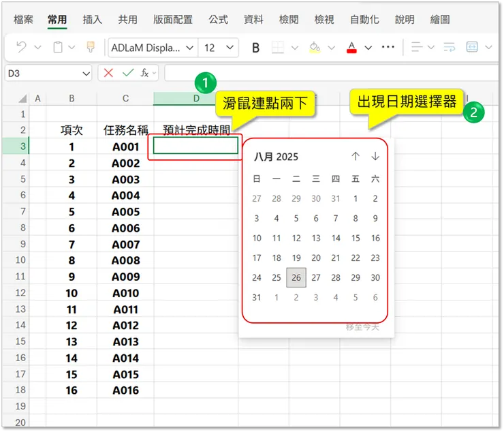This screenshot has width=504, height=432.
Task: Go to next month with down arrow
Action: pos(375,157)
